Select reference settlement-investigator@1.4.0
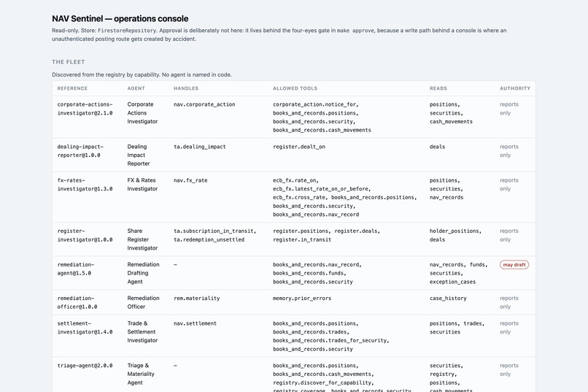588x392 pixels. pos(85,328)
